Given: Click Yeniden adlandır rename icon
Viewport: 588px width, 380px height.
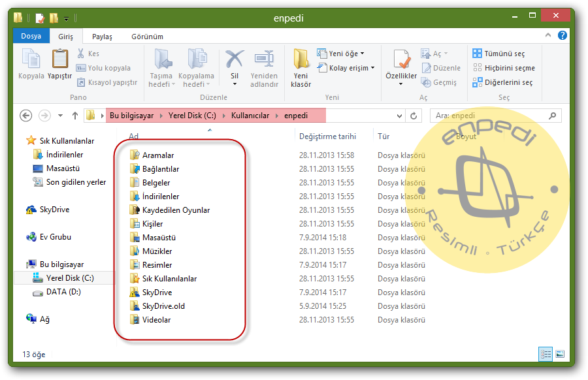Looking at the screenshot, I should 265,59.
